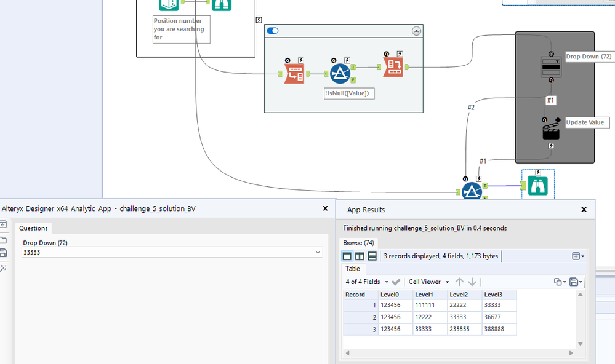Viewport: 615px width, 364px height.
Task: Select the Filter tool feeding the Browse
Action: (x=472, y=191)
